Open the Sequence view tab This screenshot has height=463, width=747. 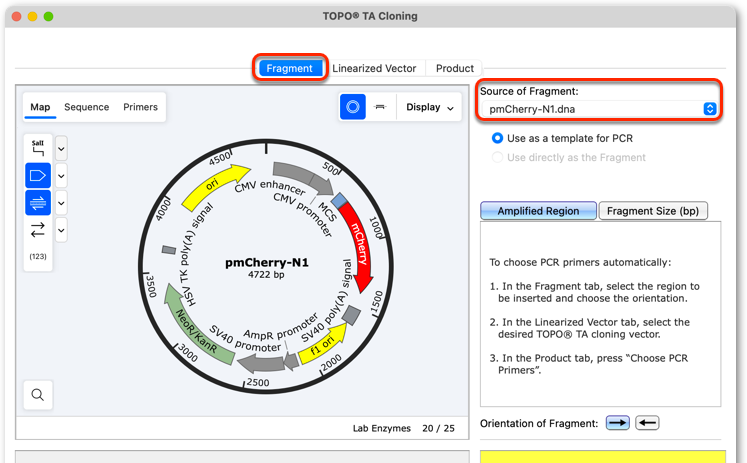click(x=87, y=107)
